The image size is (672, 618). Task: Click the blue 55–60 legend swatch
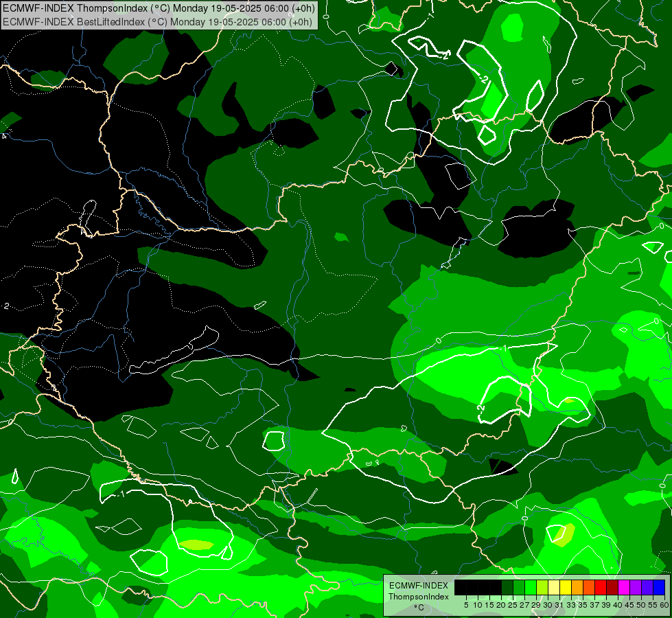point(659,587)
